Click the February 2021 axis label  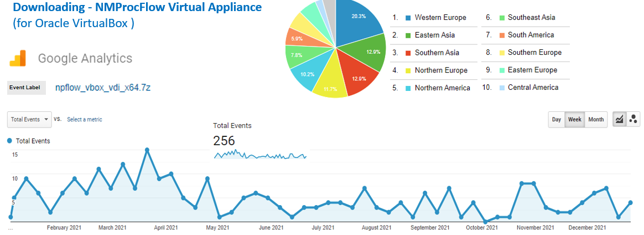(64, 228)
